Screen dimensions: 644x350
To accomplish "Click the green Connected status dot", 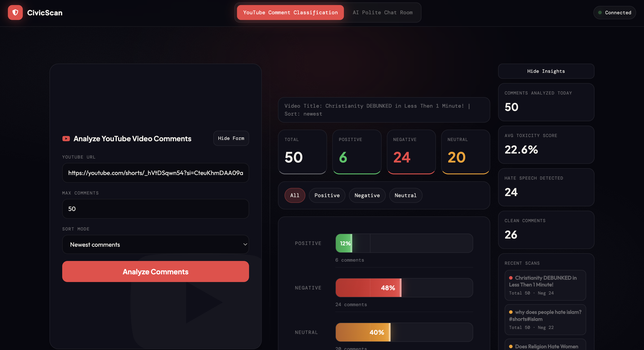I will (x=600, y=12).
